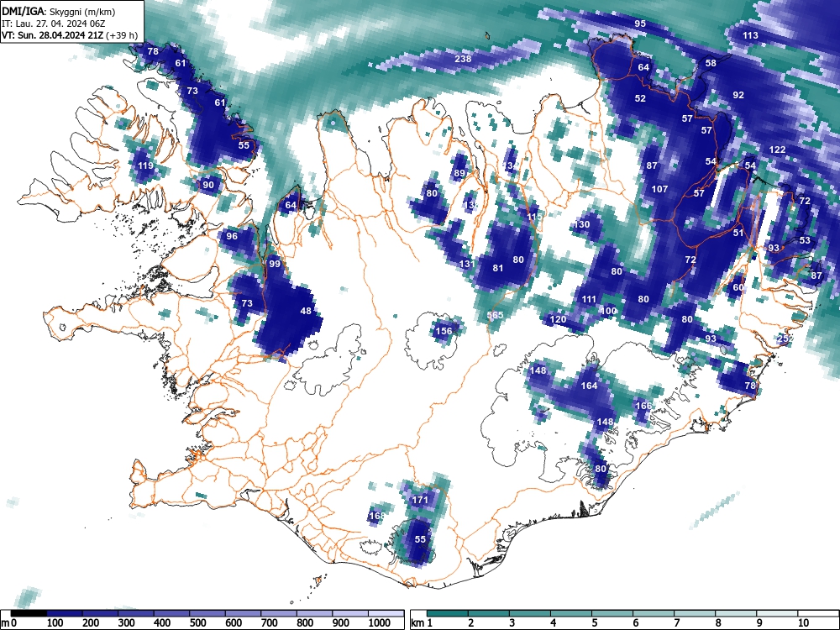Screen dimensions: 840x630
Task: Click the visibility value 130 on the map
Action: (582, 224)
